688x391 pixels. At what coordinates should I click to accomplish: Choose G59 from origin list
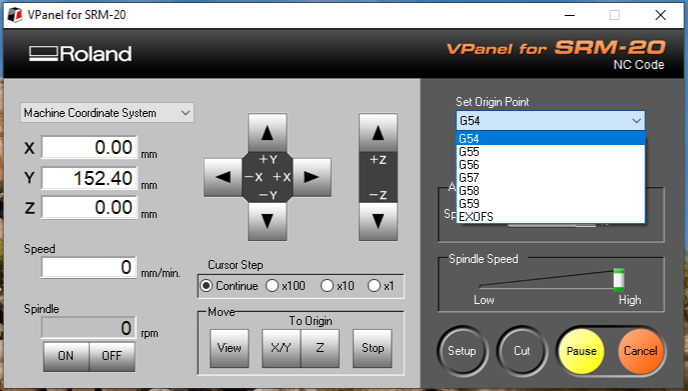point(551,204)
